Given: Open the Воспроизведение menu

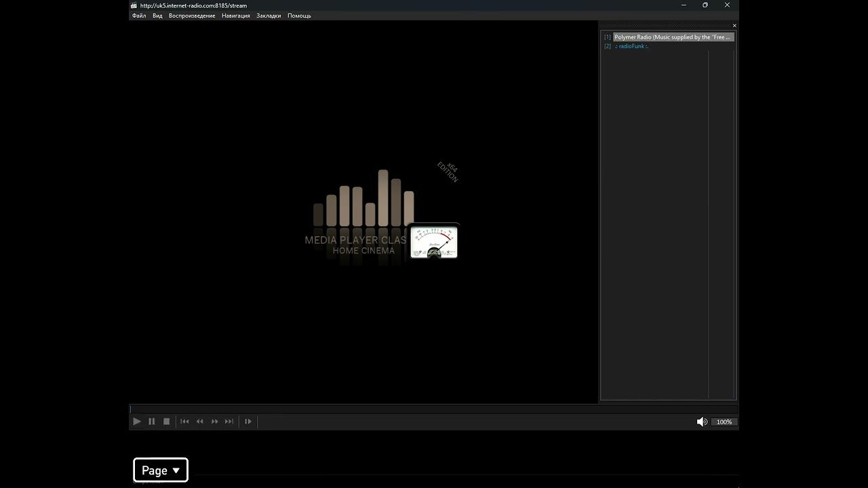Looking at the screenshot, I should coord(192,16).
